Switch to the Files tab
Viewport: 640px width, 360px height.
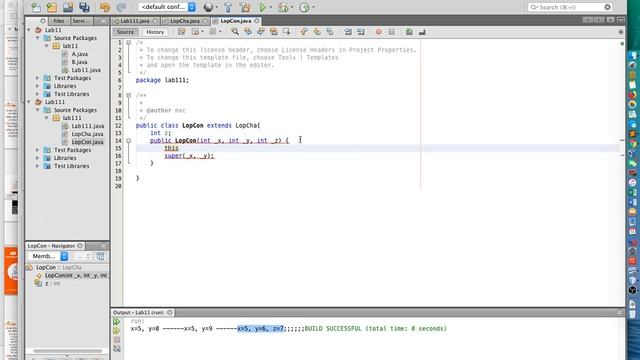[x=59, y=21]
